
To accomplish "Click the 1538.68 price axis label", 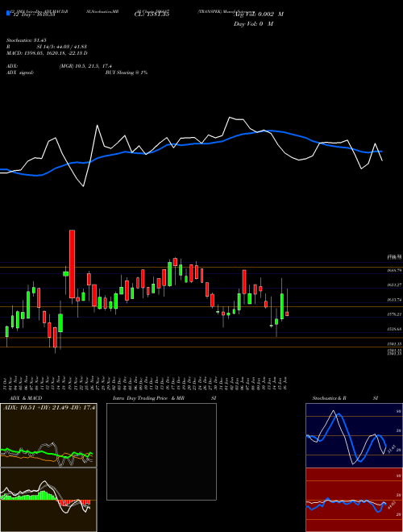I will tap(394, 329).
